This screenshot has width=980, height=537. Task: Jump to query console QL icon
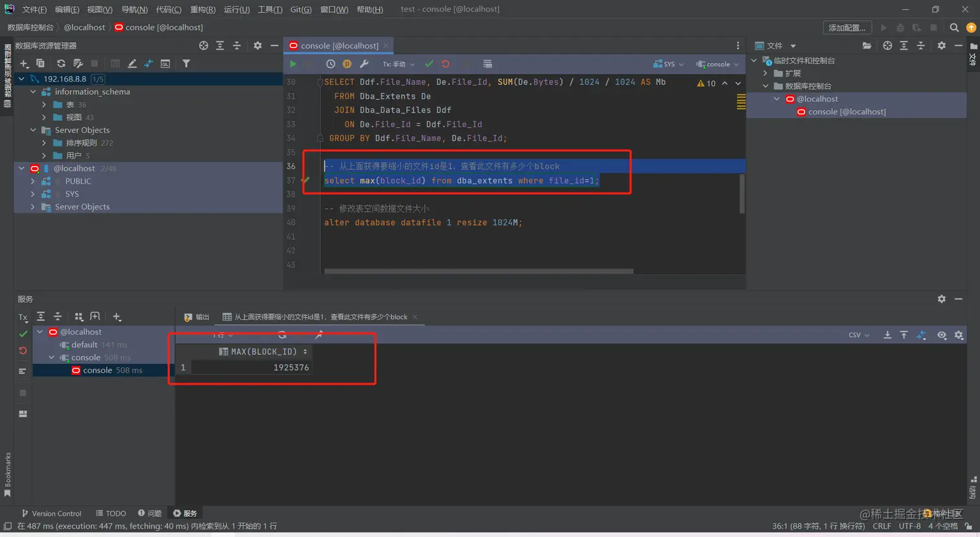coord(165,64)
